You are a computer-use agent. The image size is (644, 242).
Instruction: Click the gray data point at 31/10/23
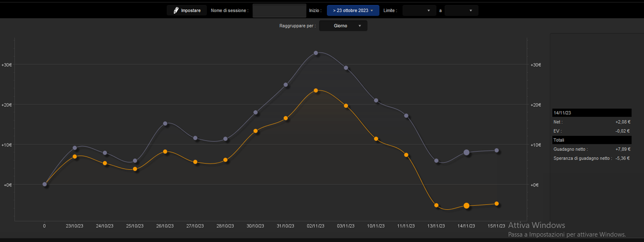(286, 85)
